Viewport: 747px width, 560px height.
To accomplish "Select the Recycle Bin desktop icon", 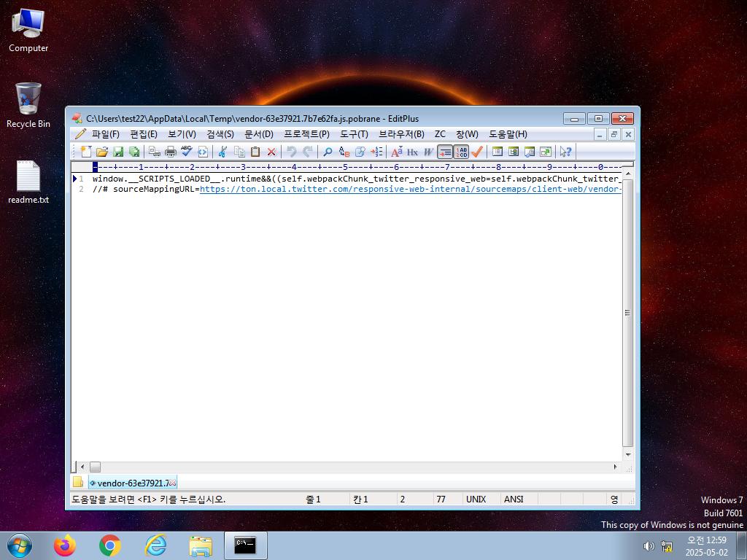I will 28,105.
